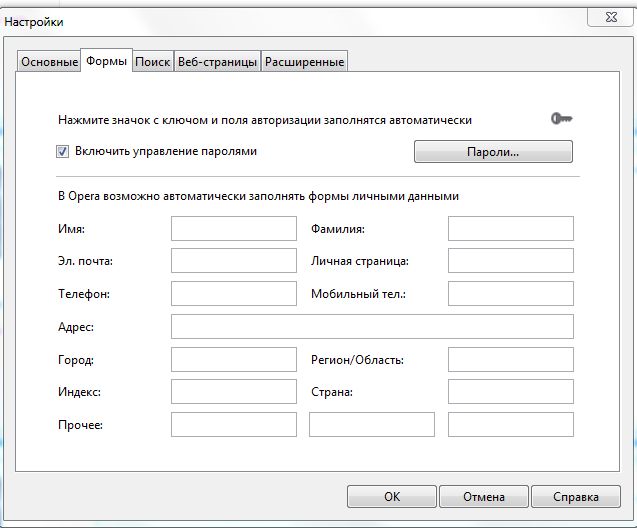Viewport: 637px width, 528px height.
Task: Open help via 'Справка' button
Action: pyautogui.click(x=575, y=497)
